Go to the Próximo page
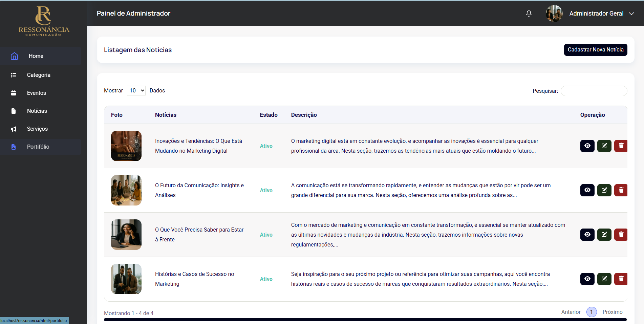 tap(612, 312)
